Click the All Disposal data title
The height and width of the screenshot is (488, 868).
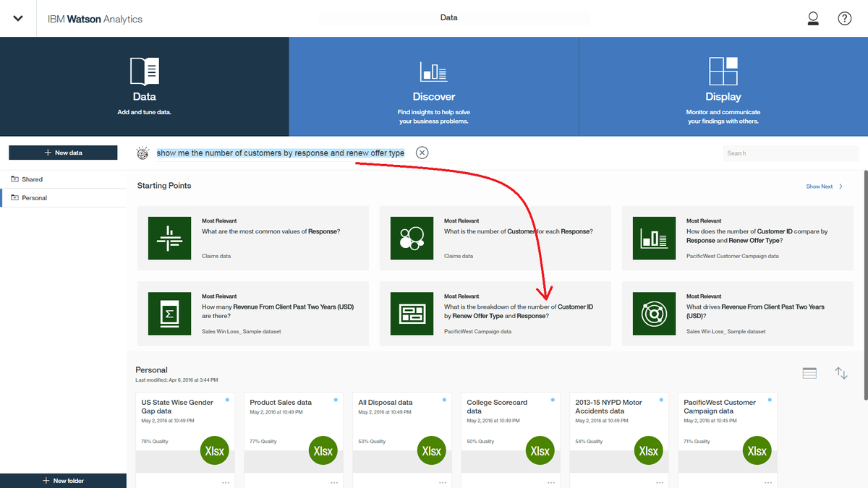386,403
